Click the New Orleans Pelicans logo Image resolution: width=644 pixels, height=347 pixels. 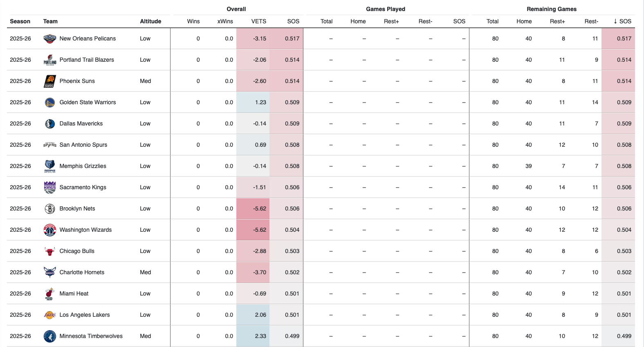click(x=50, y=39)
